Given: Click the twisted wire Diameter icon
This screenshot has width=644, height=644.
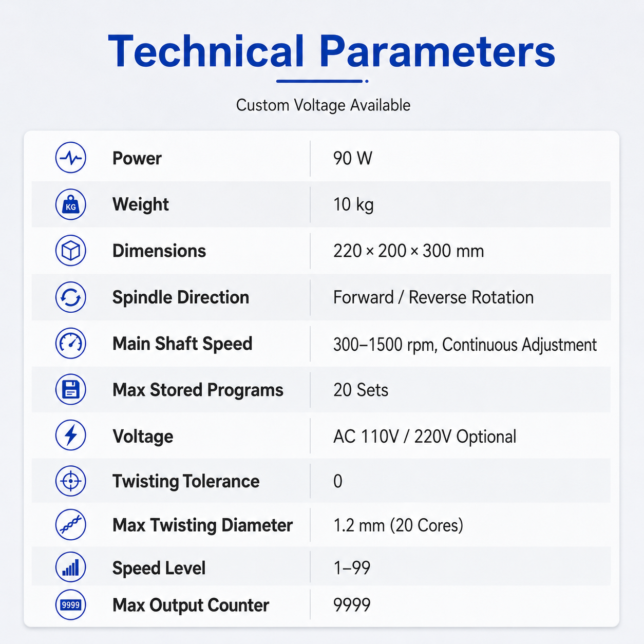Looking at the screenshot, I should [70, 525].
